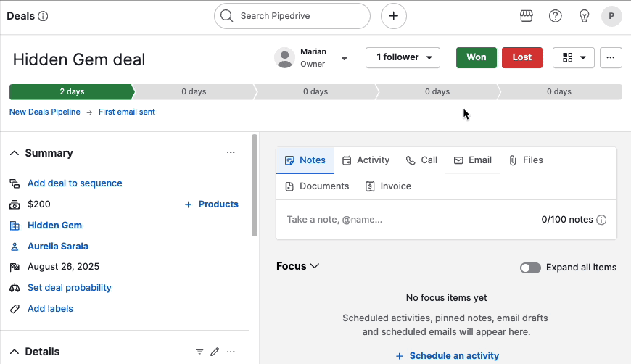Switch to the Notes tab
Viewport: 631px width, 364px height.
click(305, 160)
